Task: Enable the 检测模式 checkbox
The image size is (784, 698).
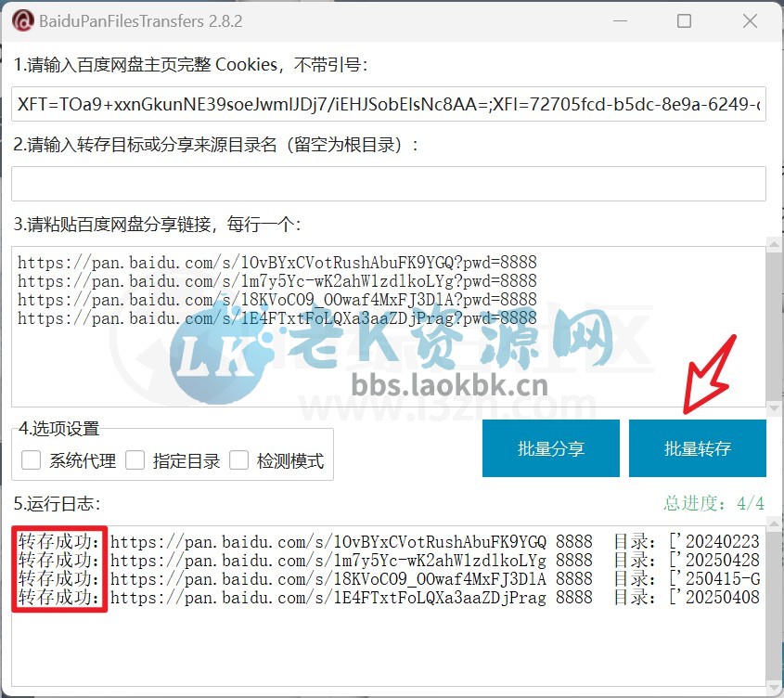Action: point(239,460)
